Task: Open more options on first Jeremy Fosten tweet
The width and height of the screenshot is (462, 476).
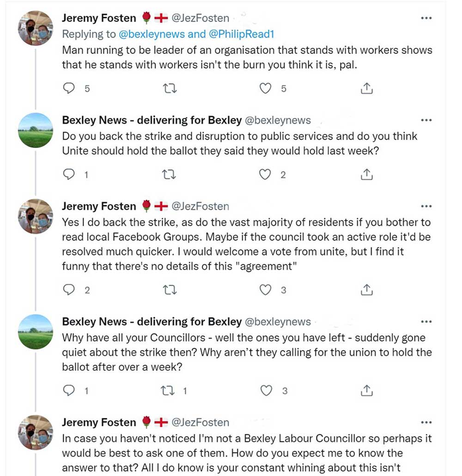Action: (x=426, y=18)
